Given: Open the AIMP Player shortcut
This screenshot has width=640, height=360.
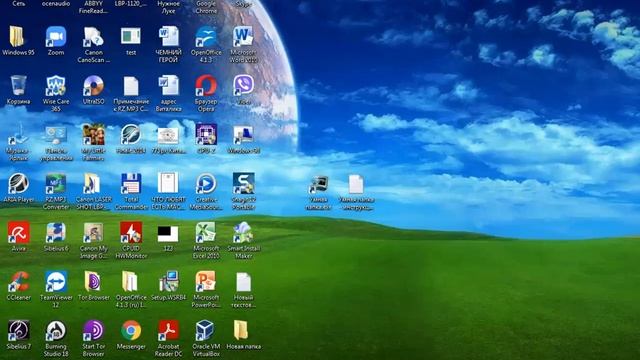Looking at the screenshot, I should pos(18,184).
